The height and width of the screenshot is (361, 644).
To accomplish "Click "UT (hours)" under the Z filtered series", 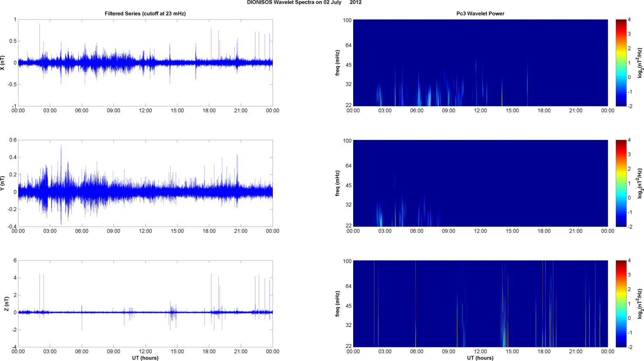I will [x=145, y=358].
